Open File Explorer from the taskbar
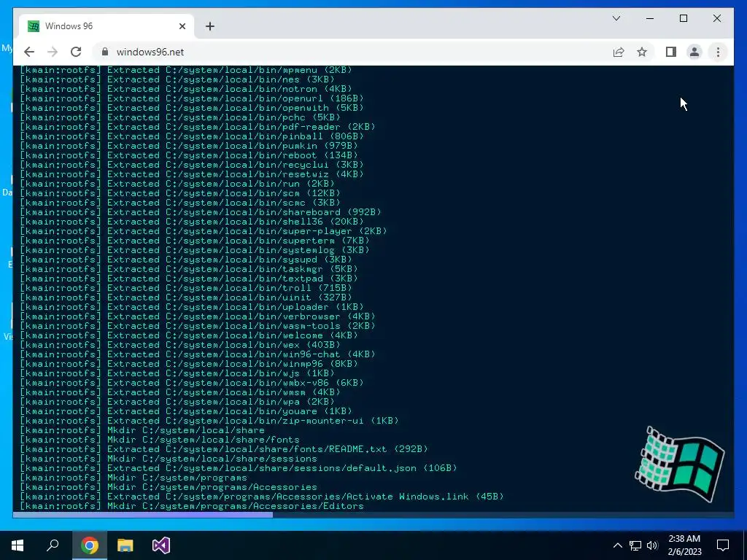The image size is (747, 560). pos(125,545)
